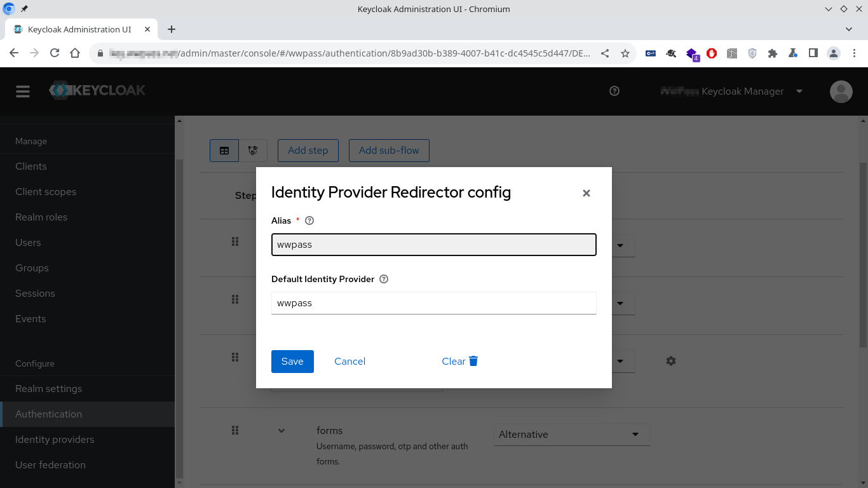Click the help icon beside Default Identity Provider
This screenshot has height=488, width=868.
(x=383, y=279)
